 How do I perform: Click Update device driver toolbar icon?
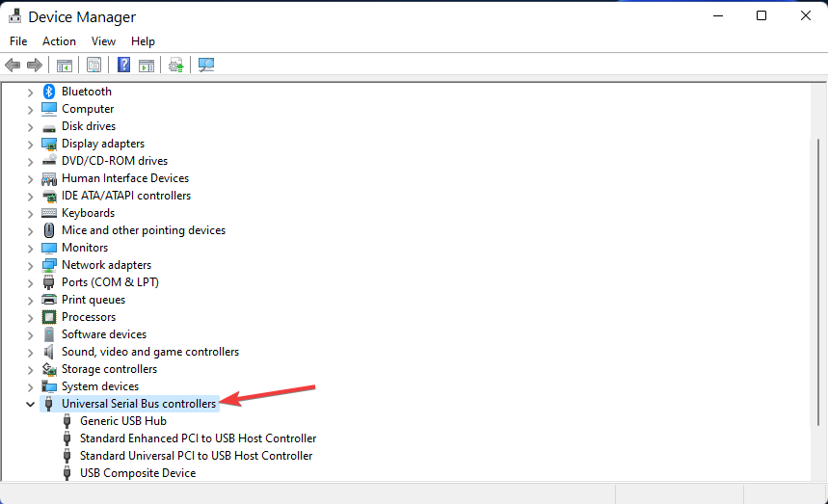coord(175,65)
